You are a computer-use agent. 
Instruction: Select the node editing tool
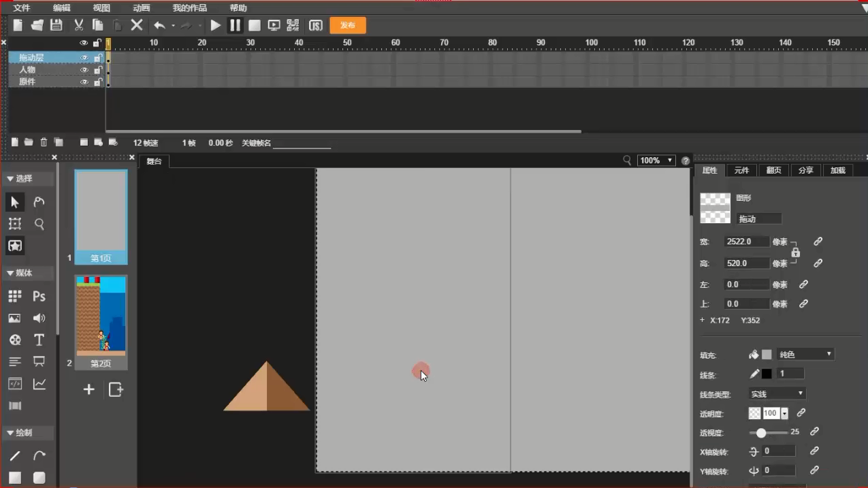pyautogui.click(x=39, y=201)
